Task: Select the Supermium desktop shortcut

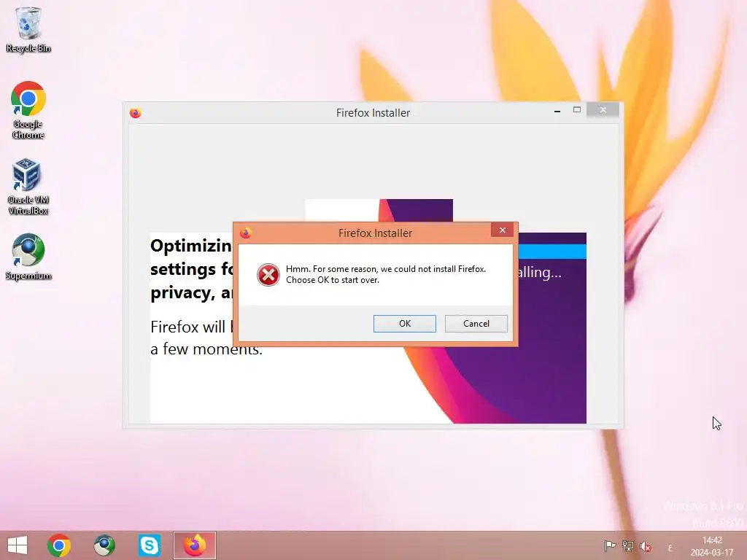Action: [28, 257]
